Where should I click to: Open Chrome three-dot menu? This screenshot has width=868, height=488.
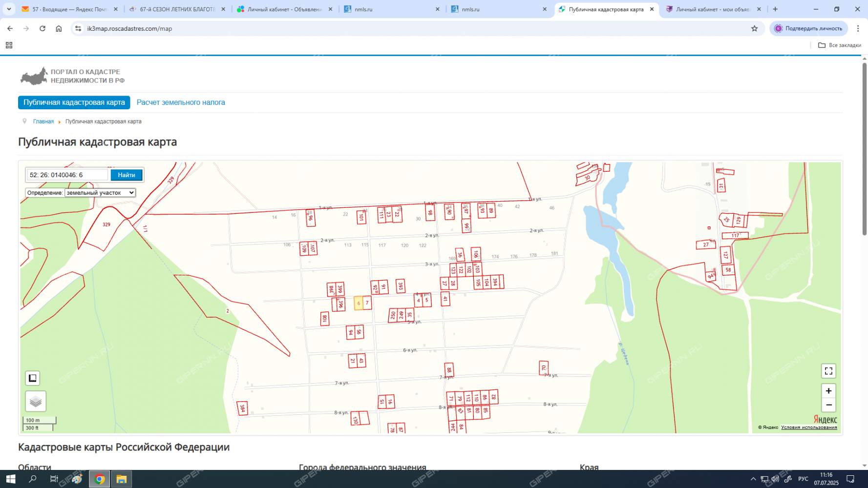coord(858,28)
